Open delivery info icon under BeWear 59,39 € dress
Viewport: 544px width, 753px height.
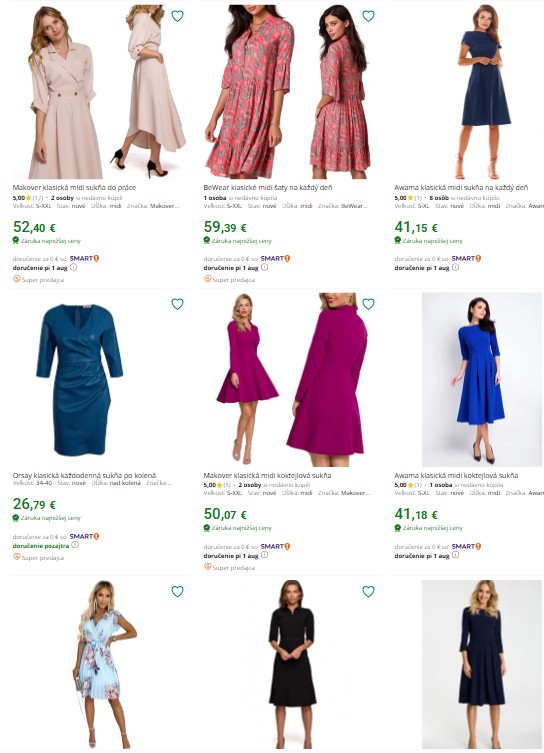265,267
